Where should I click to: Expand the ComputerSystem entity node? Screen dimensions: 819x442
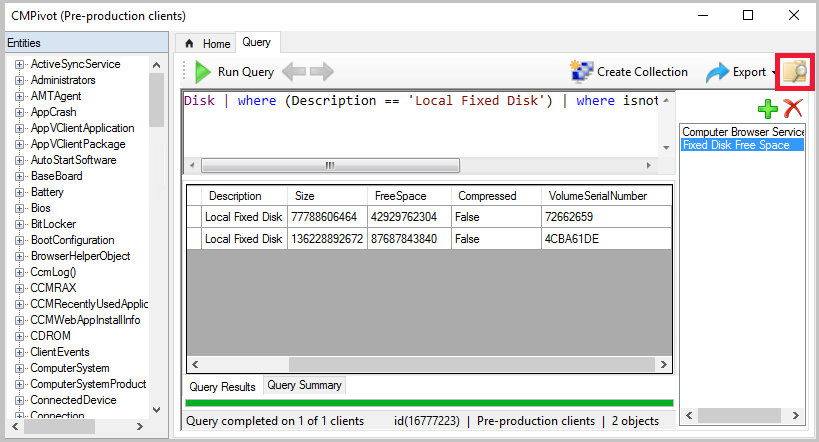tap(19, 368)
